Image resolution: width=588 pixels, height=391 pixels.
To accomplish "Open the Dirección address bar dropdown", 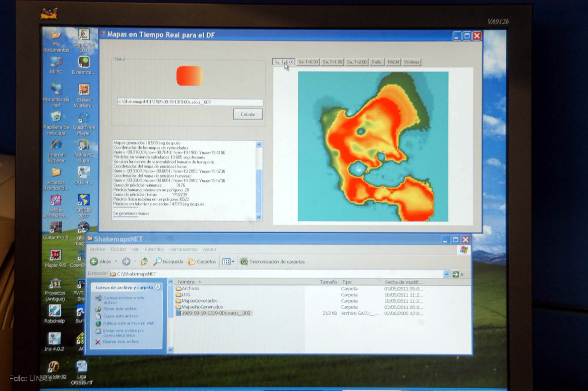I will pos(446,274).
